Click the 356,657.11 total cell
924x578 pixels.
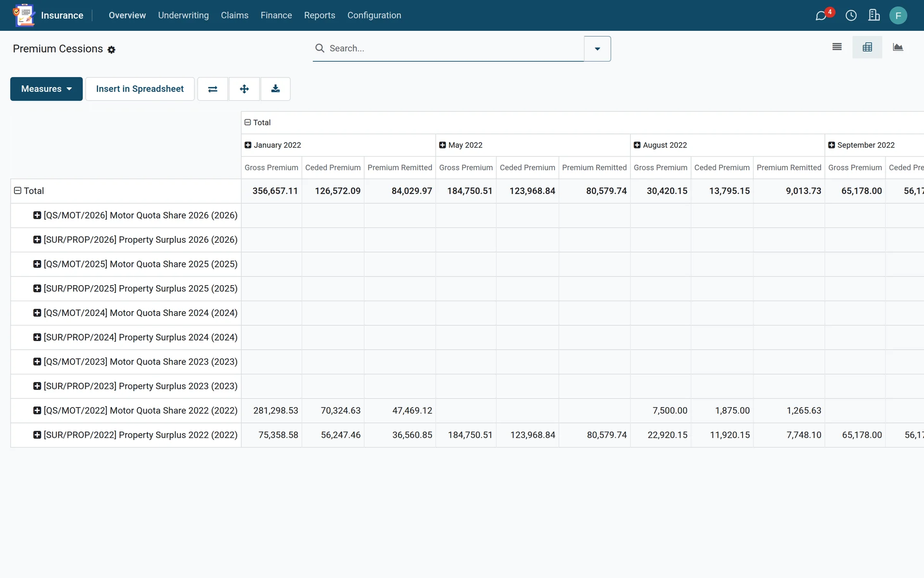(271, 191)
